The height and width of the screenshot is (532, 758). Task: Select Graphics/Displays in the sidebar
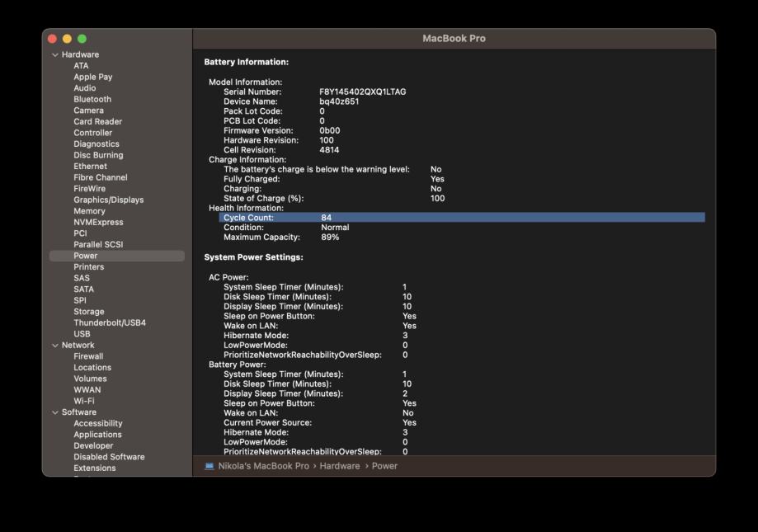click(x=109, y=200)
